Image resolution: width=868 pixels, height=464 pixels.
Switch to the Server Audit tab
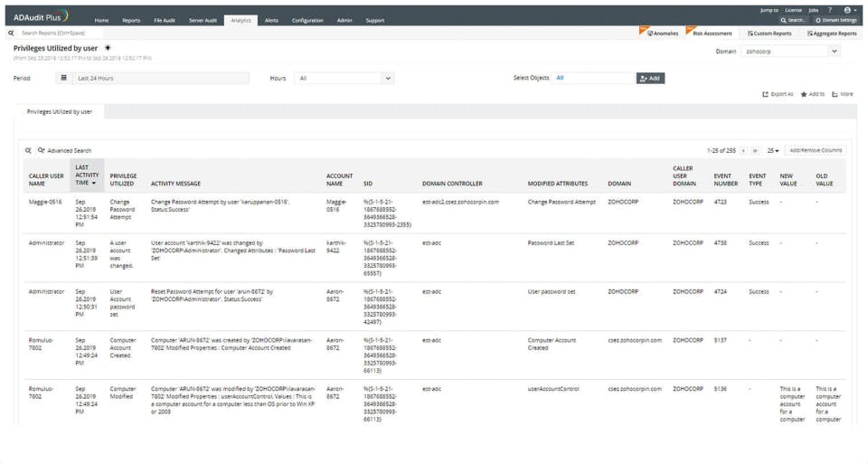pyautogui.click(x=203, y=20)
